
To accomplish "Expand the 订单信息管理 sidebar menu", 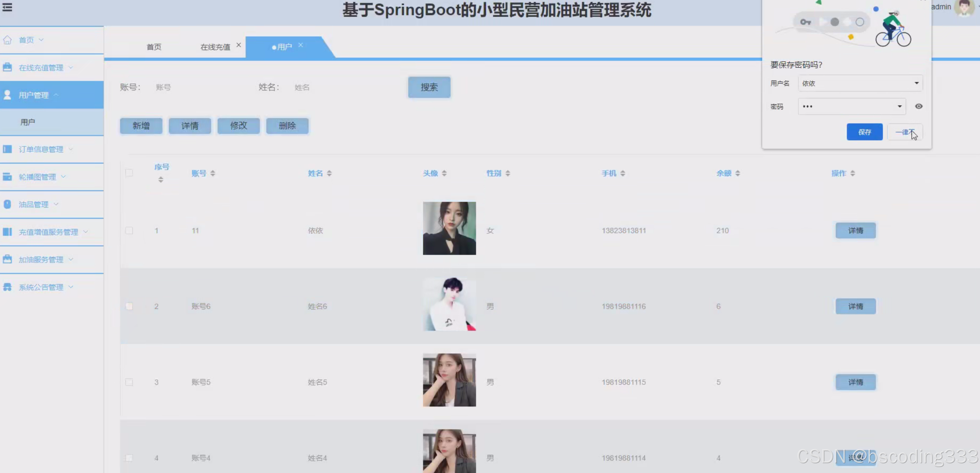I will (x=71, y=149).
